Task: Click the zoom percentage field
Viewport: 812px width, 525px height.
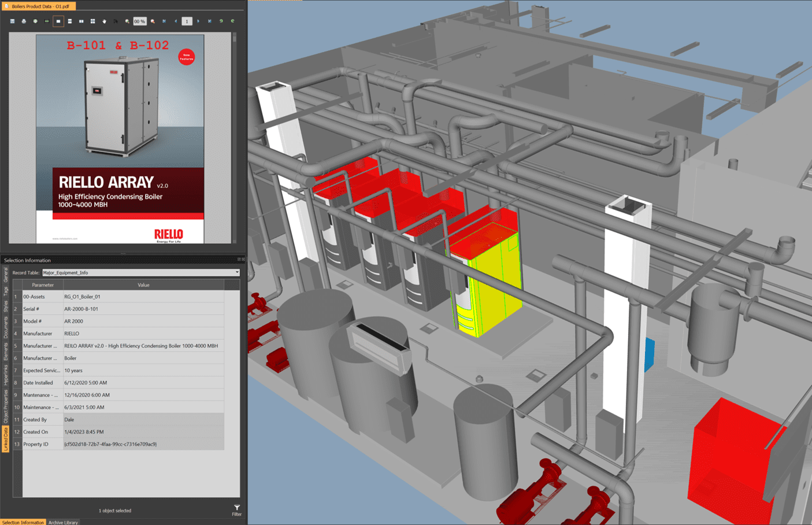Action: click(x=140, y=21)
